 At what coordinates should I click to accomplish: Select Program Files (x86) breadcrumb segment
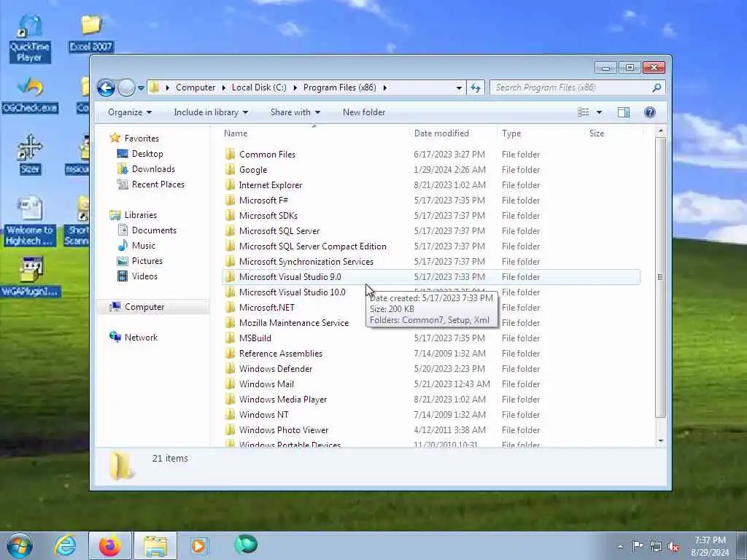click(340, 87)
